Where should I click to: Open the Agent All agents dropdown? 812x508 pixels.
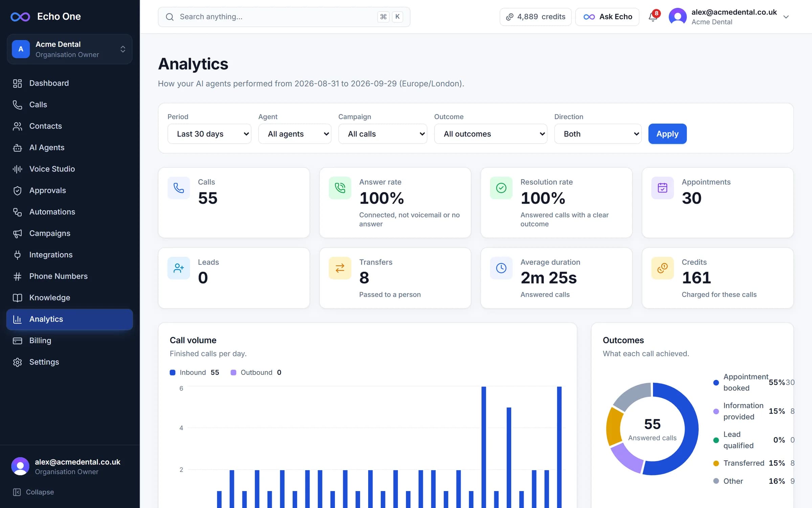point(295,134)
